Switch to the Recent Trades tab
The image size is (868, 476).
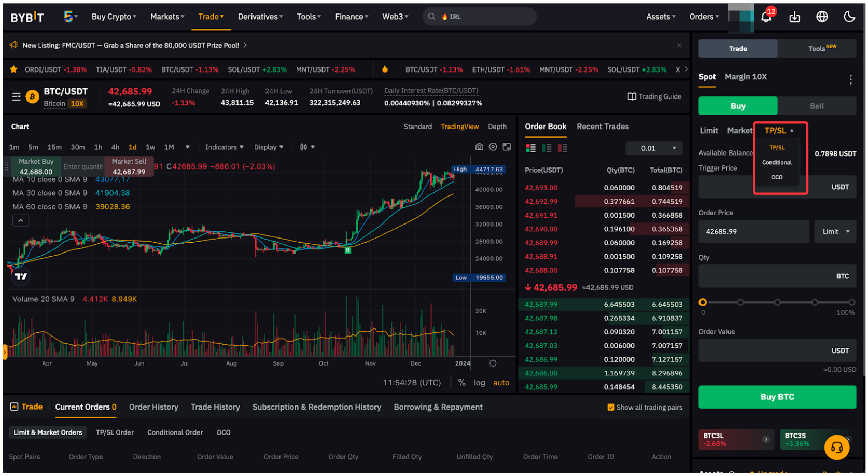pos(603,127)
